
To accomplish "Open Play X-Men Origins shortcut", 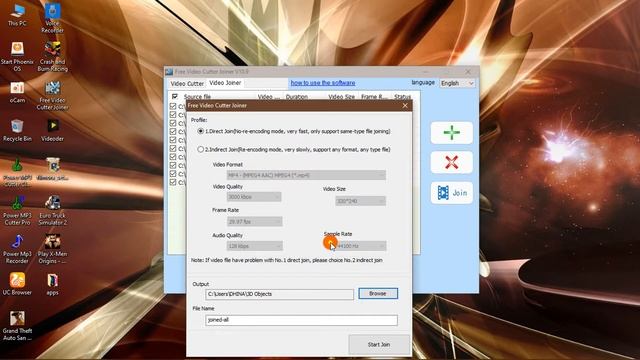I will (52, 249).
